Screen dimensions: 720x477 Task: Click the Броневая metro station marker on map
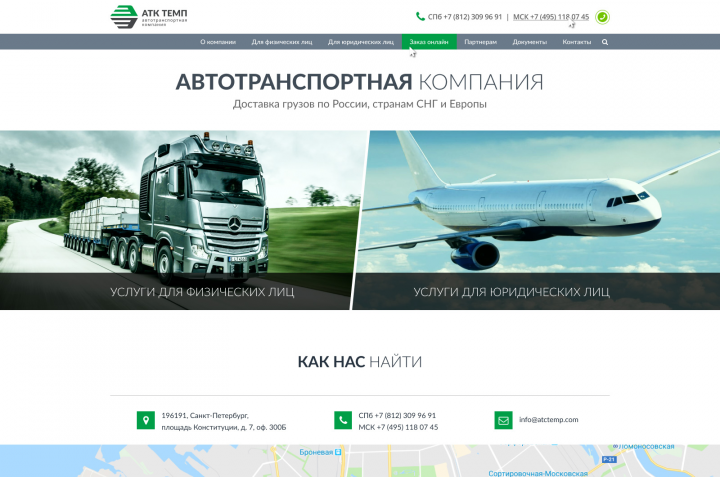click(338, 452)
